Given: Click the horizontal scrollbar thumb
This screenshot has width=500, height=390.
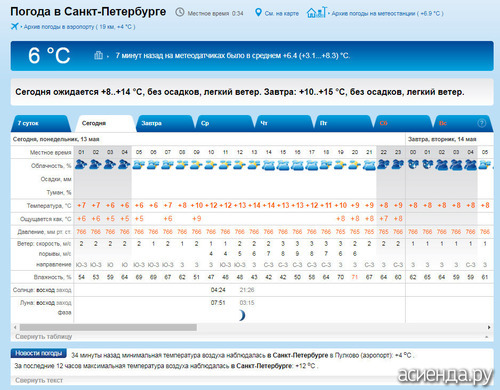Looking at the screenshot, I should point(108,327).
